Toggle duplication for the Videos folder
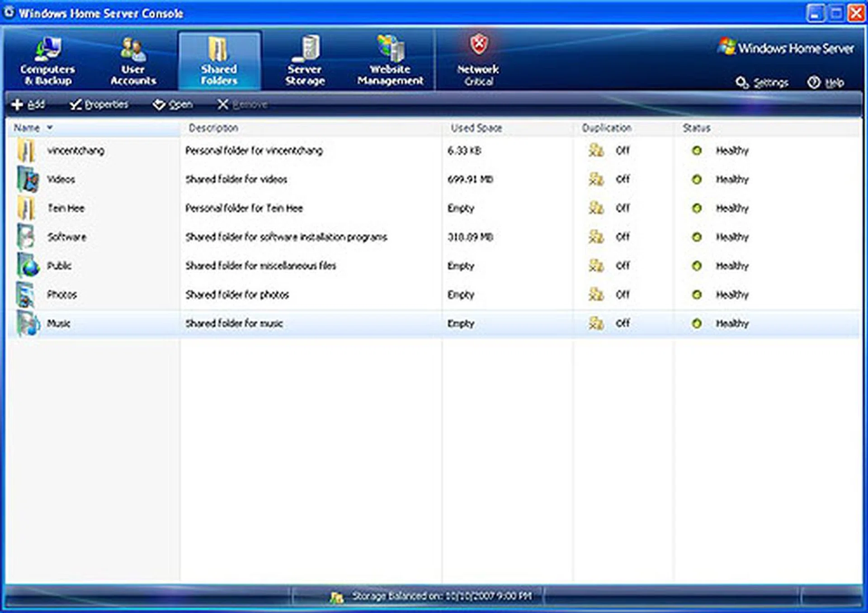868x613 pixels. tap(597, 179)
